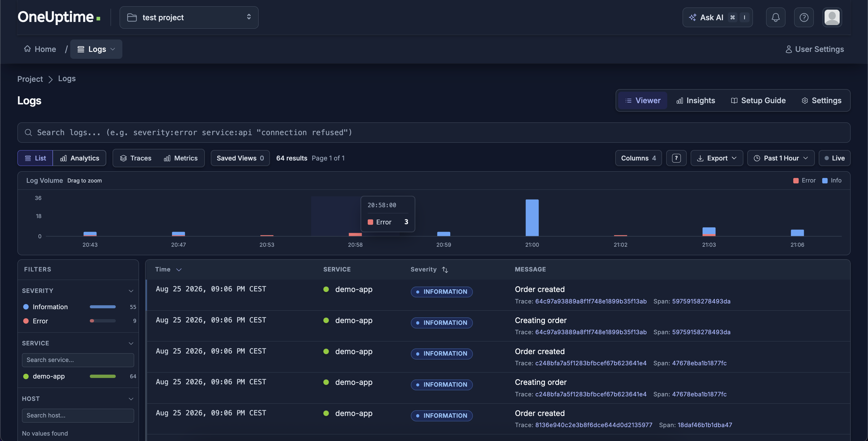Image resolution: width=868 pixels, height=441 pixels.
Task: Open the user profile avatar
Action: pyautogui.click(x=832, y=17)
